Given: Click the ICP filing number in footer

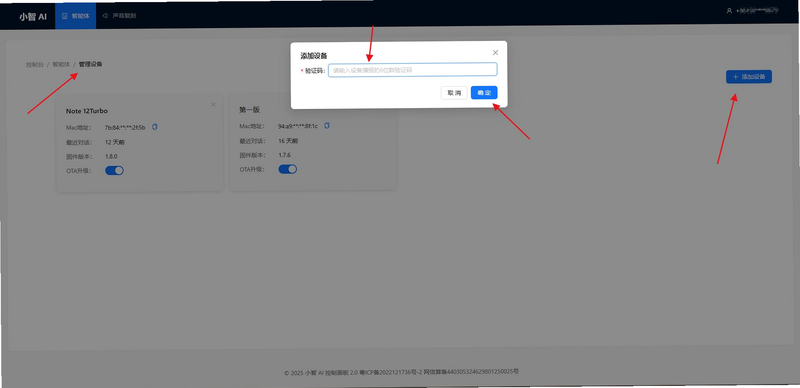Looking at the screenshot, I should tap(392, 372).
